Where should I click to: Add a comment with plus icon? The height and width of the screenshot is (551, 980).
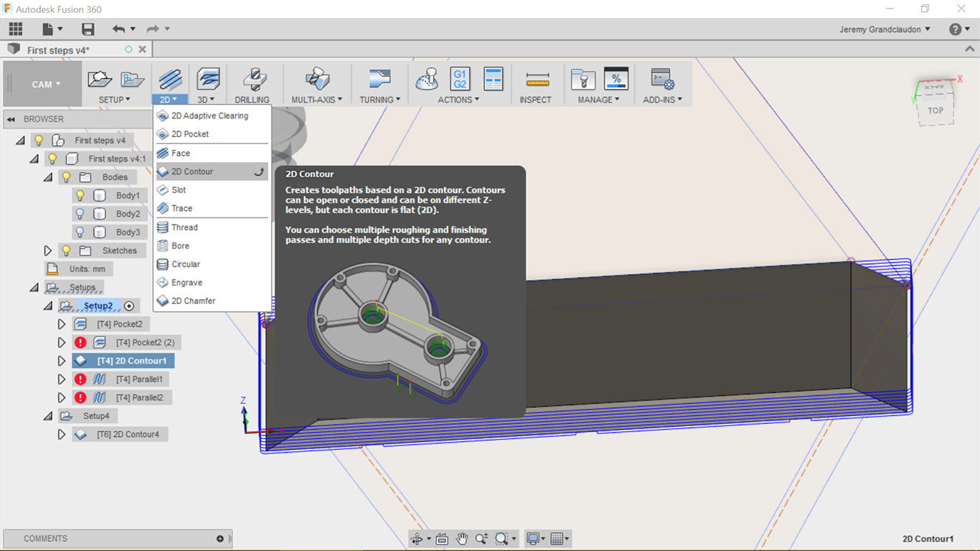[220, 539]
